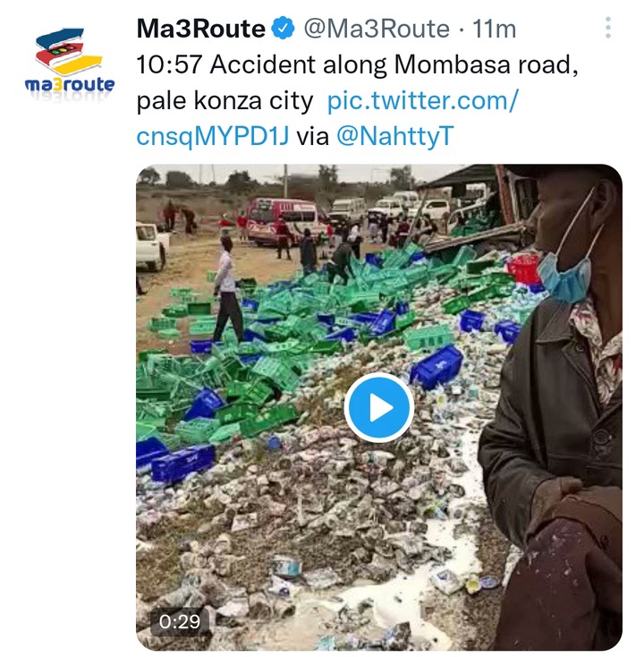Follow the pic.twitter.com link
This screenshot has width=644, height=657.
tap(423, 100)
